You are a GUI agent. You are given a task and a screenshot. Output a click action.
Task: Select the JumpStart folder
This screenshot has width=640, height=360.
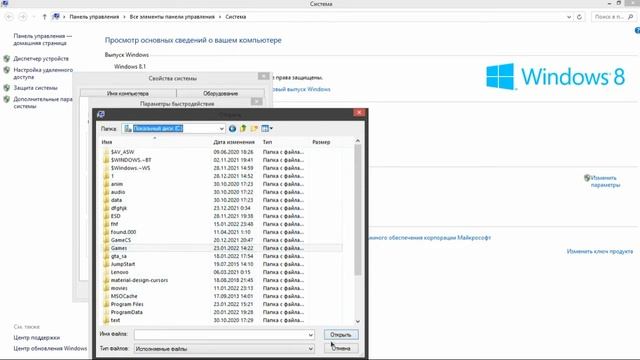point(123,264)
